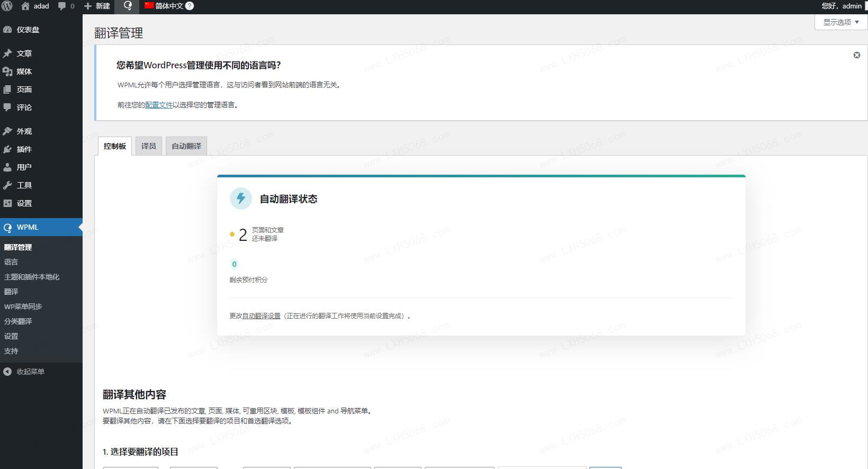This screenshot has width=868, height=469.
Task: Open 媒体 media library in sidebar
Action: 41,71
